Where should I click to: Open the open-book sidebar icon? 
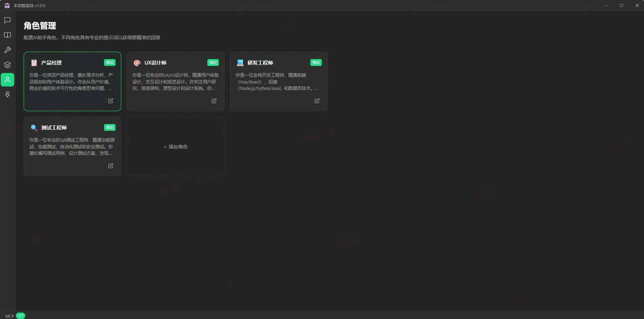(x=7, y=35)
